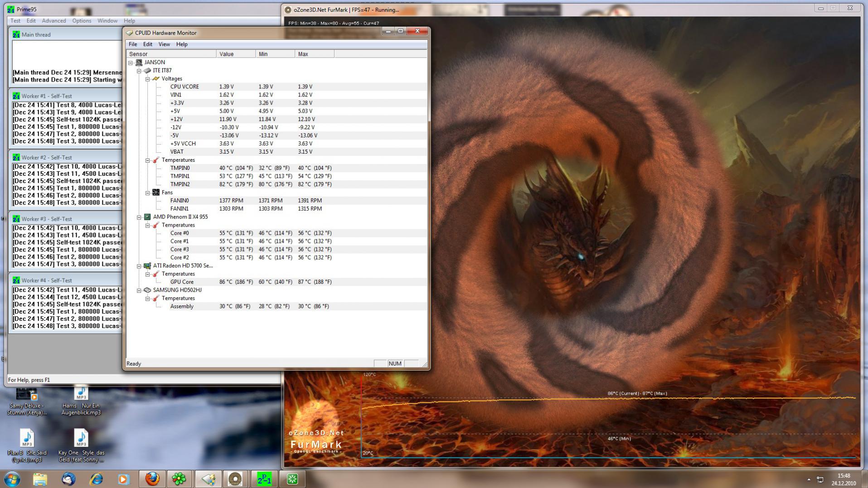Click the FurMark window title bar icon
Screen dimensions: 868x488
point(288,10)
